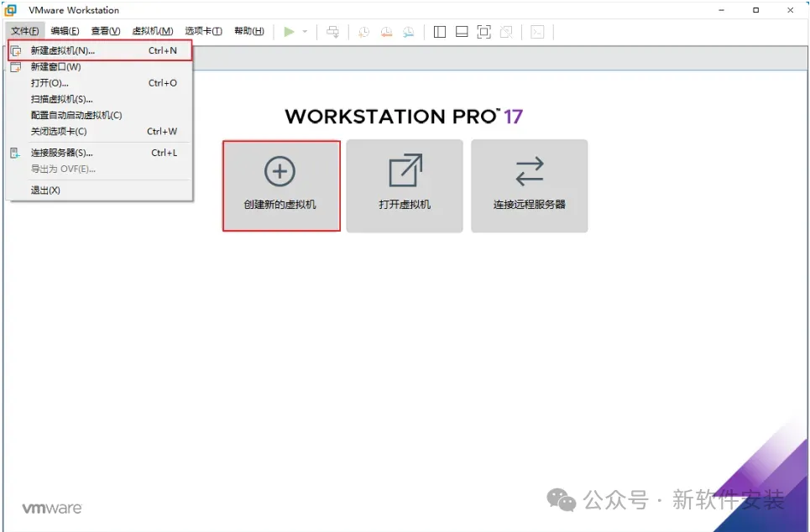
Task: Click the Revert to Snapshot toolbar icon
Action: click(386, 32)
